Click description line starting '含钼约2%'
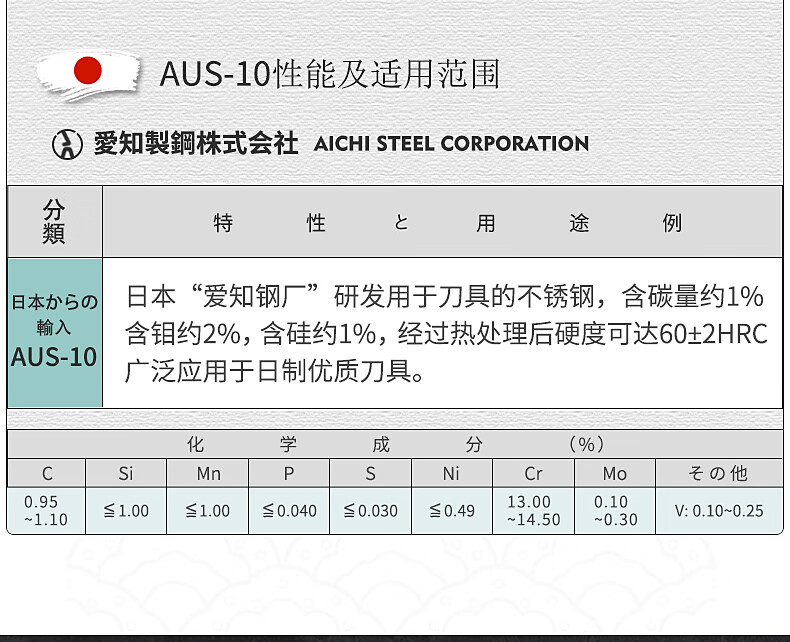This screenshot has height=642, width=790. point(446,334)
